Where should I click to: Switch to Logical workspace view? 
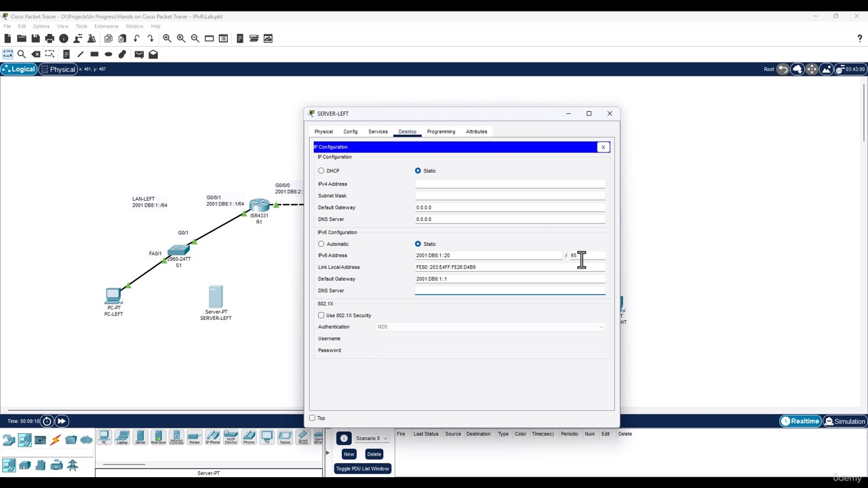[x=18, y=69]
